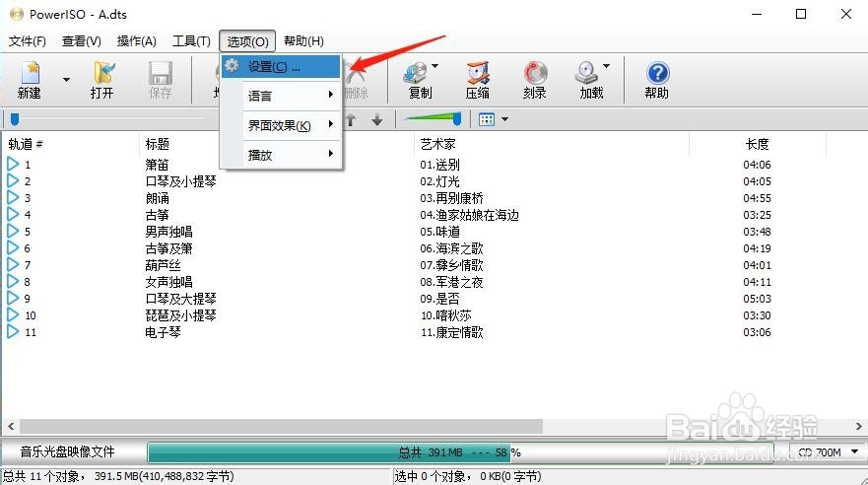Select artist entry 04.渔家姑娘在海边
The width and height of the screenshot is (868, 485).
(469, 215)
